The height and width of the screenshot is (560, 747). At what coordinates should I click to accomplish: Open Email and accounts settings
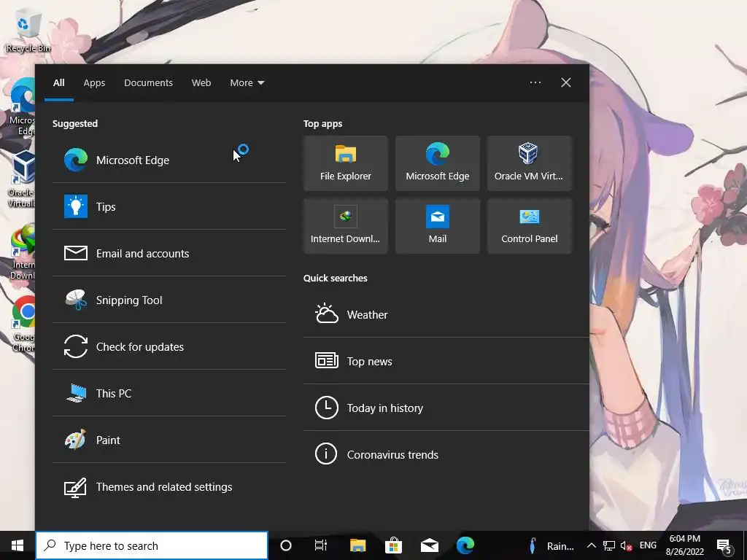coord(169,253)
